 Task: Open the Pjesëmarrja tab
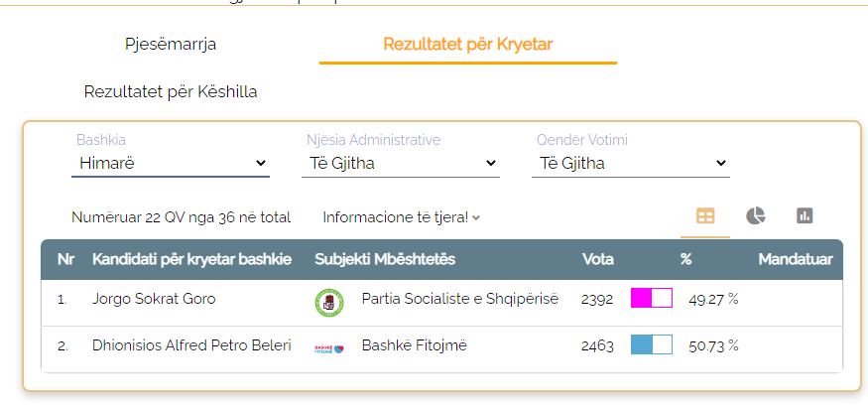171,45
